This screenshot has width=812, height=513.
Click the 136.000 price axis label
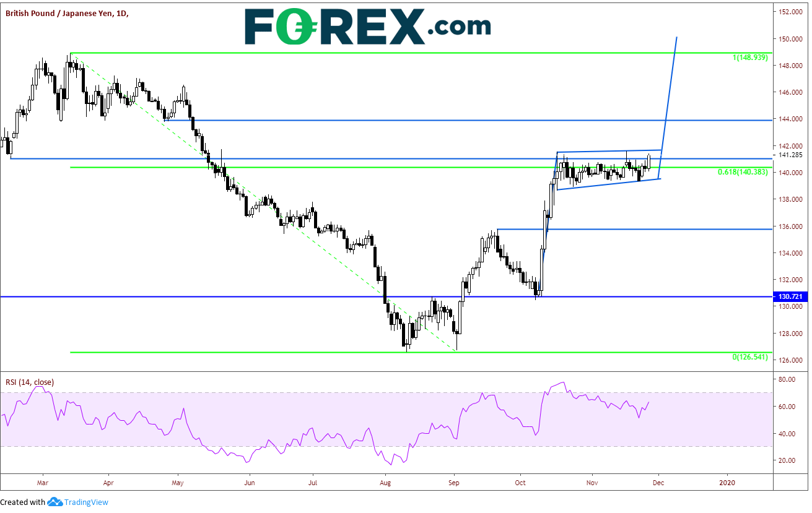791,226
